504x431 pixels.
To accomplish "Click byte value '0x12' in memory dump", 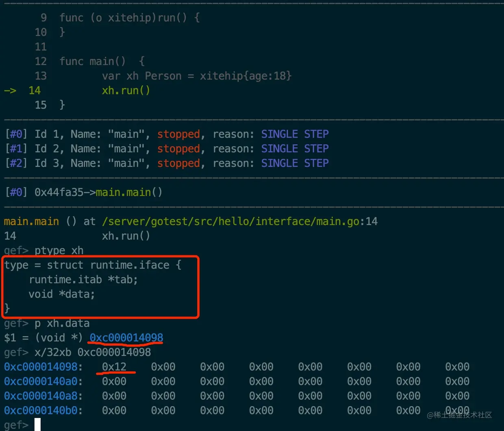I will 114,367.
